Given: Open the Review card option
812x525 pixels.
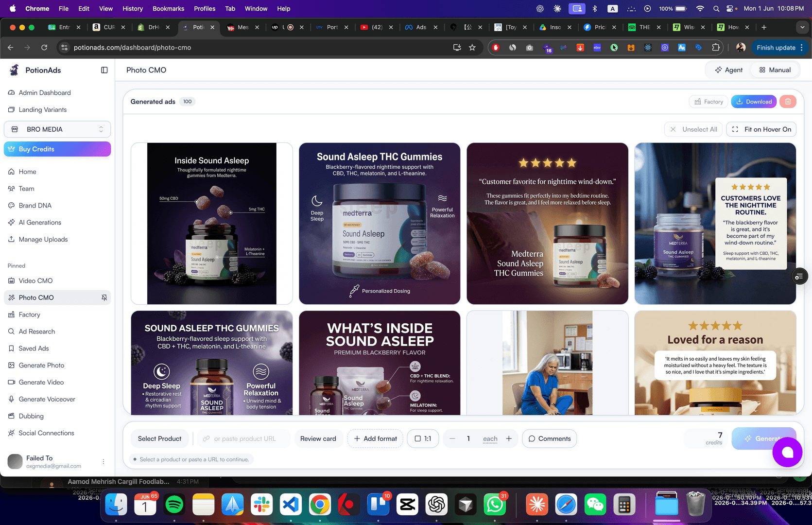Looking at the screenshot, I should pyautogui.click(x=318, y=438).
